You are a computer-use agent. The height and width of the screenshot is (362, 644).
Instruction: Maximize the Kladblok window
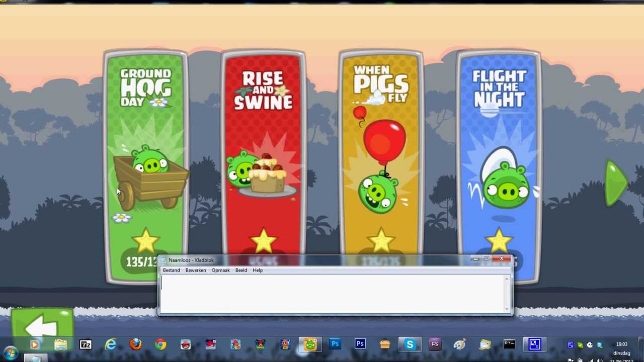pos(487,259)
